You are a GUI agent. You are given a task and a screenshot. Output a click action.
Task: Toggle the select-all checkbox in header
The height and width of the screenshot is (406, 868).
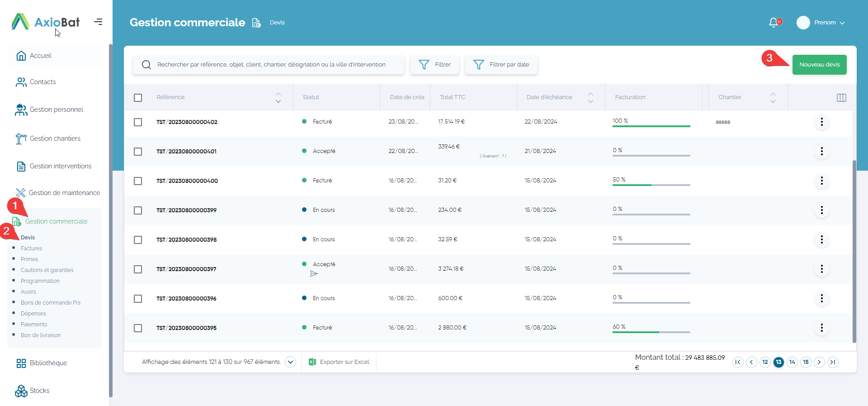point(138,98)
